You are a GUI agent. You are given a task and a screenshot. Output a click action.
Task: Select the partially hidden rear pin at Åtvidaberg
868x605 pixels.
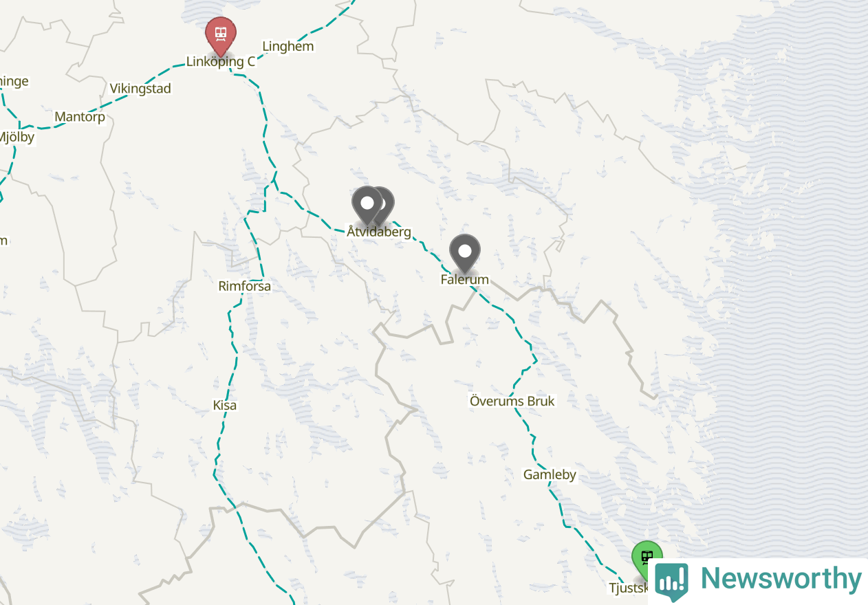(388, 202)
